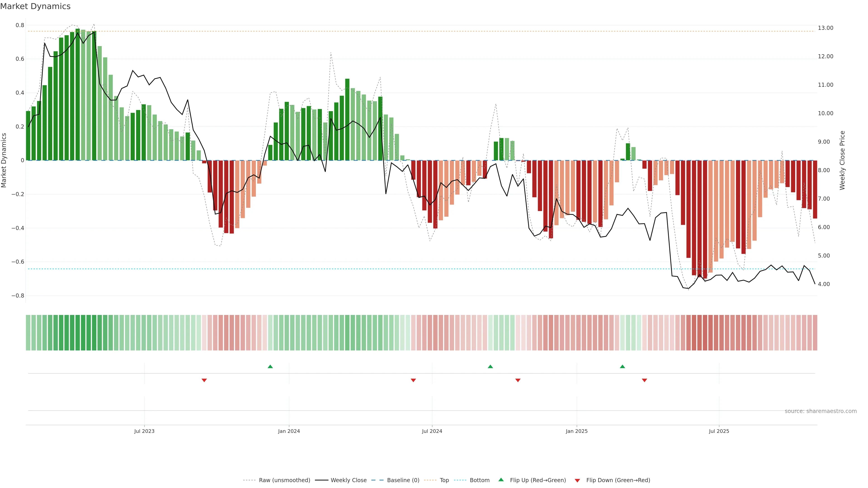Toggle Baseline (0) legend entry

tap(403, 480)
